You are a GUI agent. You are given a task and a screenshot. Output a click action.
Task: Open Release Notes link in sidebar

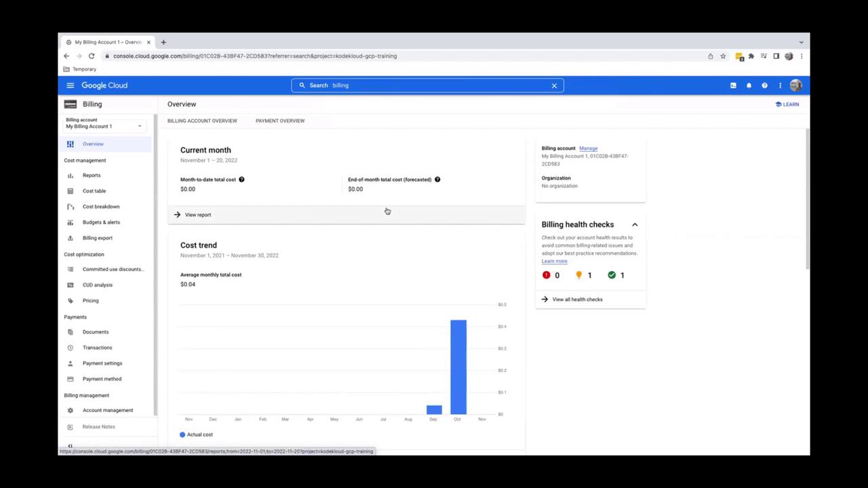tap(99, 427)
